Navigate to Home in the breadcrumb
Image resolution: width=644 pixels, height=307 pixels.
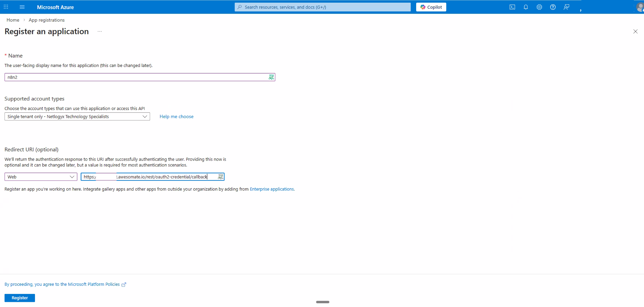coord(13,20)
